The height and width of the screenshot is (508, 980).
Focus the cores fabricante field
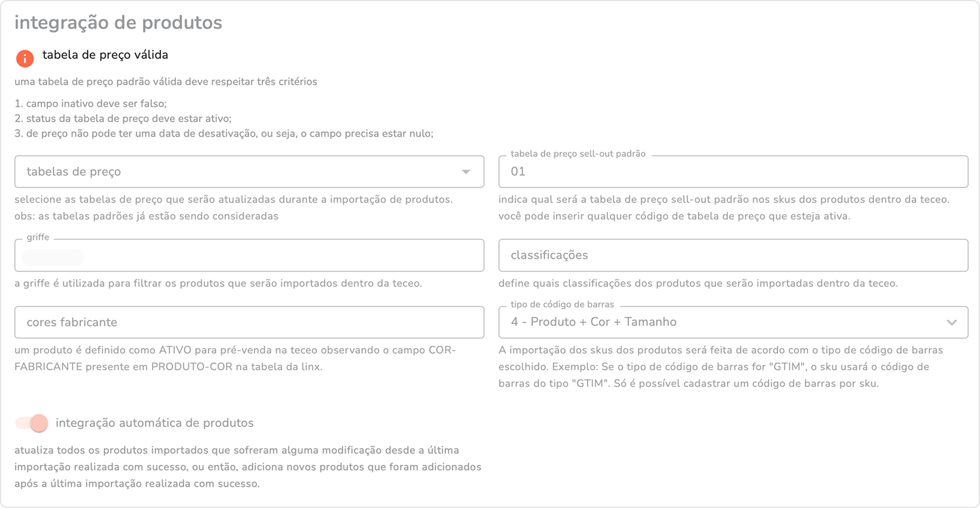coord(249,322)
